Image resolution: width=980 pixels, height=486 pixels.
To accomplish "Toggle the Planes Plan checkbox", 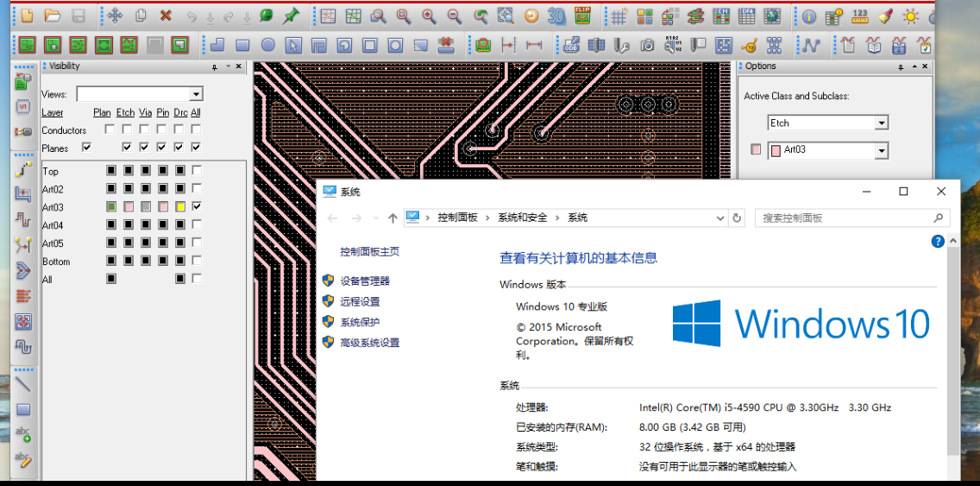I will [x=86, y=147].
